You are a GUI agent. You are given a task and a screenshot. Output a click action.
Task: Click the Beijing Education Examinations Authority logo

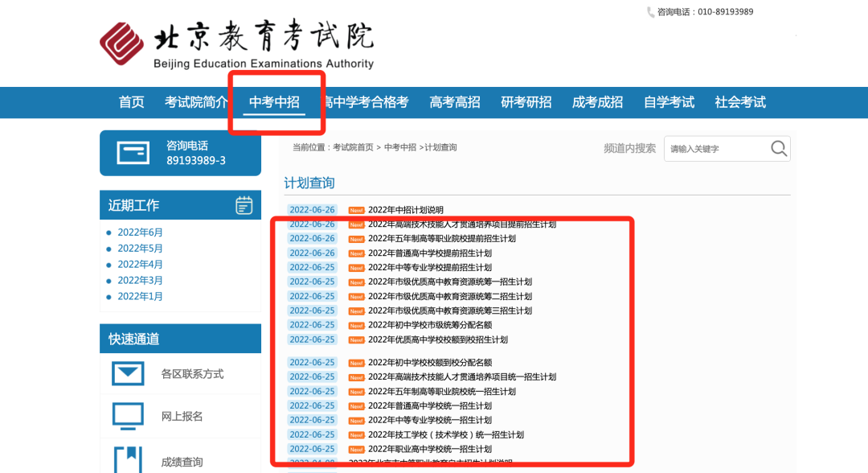click(236, 45)
